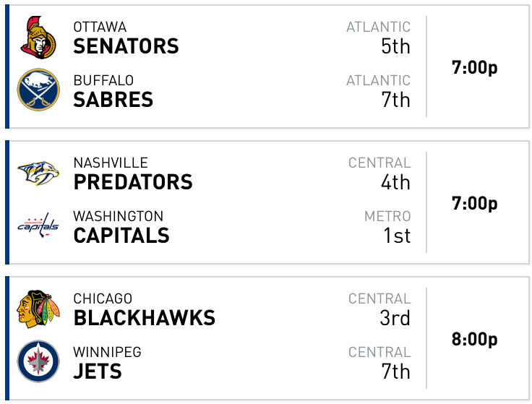Click the Chicago Blackhawks logo
532x404 pixels.
[38, 309]
